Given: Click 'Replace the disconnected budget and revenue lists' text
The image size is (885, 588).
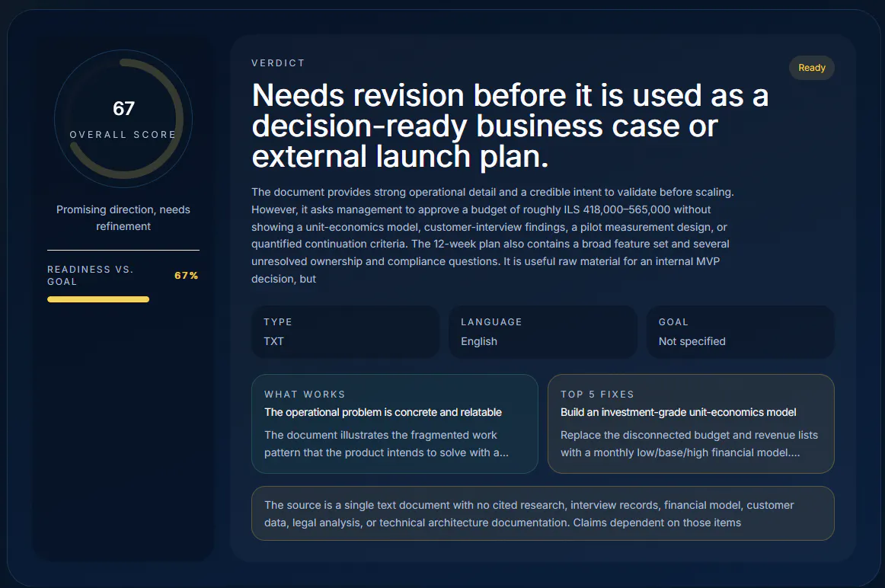Looking at the screenshot, I should (689, 443).
